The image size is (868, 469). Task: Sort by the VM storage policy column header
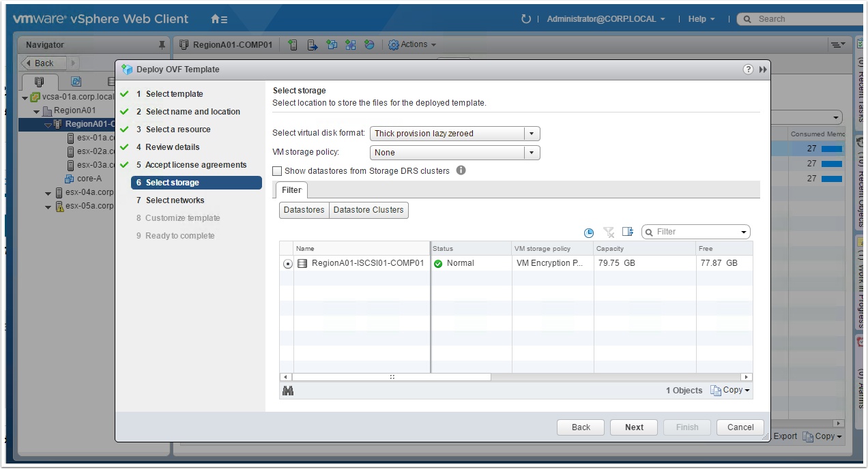(x=553, y=249)
